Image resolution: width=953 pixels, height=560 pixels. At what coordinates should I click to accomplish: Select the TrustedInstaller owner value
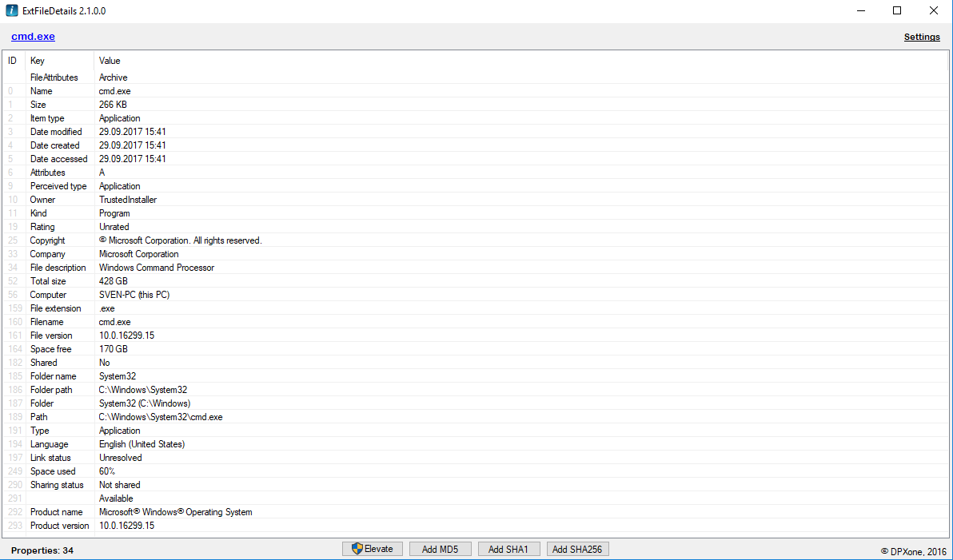coord(128,200)
